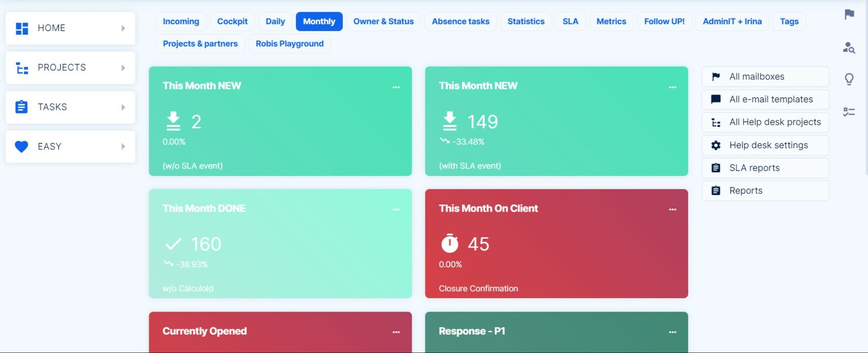Open the Absence tasks tab
Viewport: 868px width, 353px height.
pos(461,22)
